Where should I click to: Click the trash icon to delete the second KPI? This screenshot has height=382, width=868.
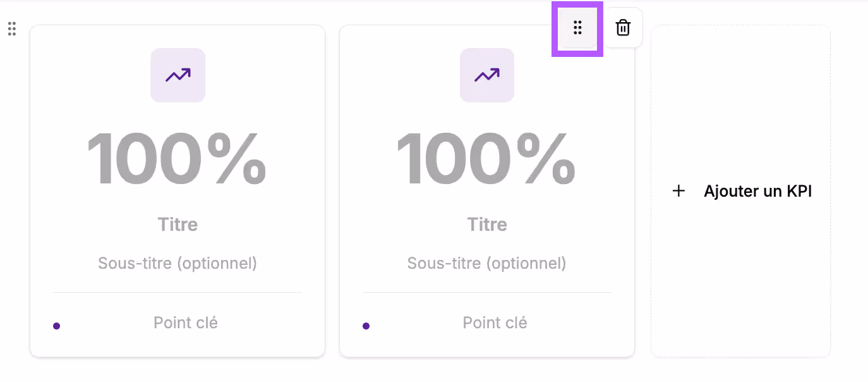[623, 28]
